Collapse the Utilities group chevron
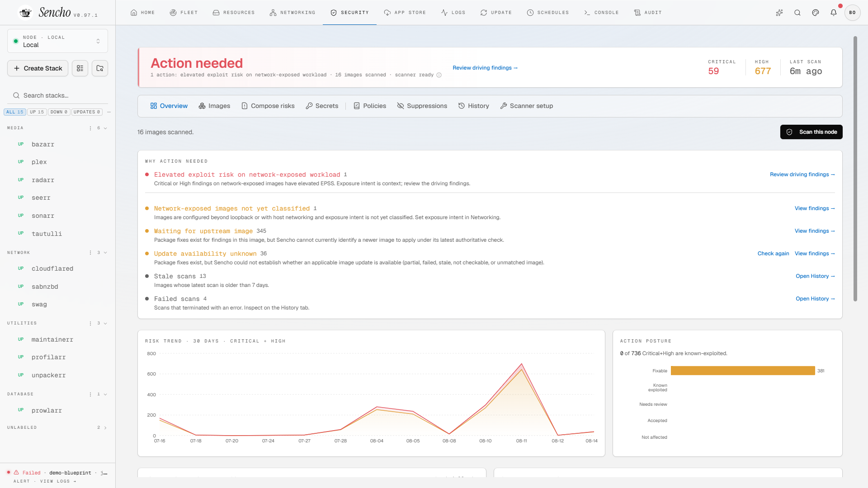 [x=105, y=324]
